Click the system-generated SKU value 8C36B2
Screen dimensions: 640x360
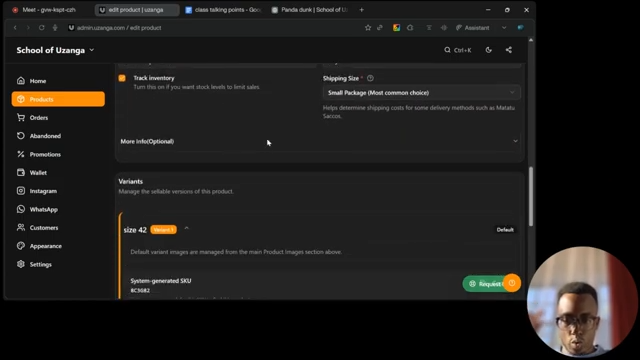(140, 290)
